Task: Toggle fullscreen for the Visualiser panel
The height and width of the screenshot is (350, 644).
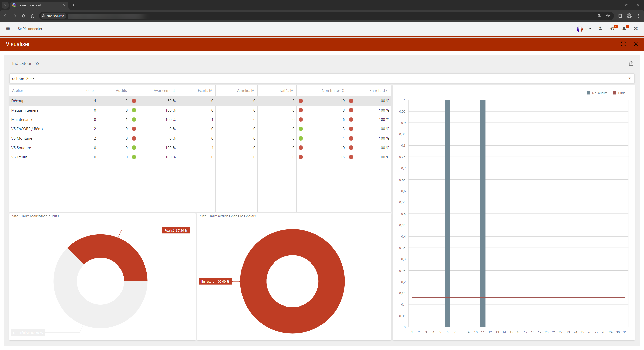Action: [623, 44]
